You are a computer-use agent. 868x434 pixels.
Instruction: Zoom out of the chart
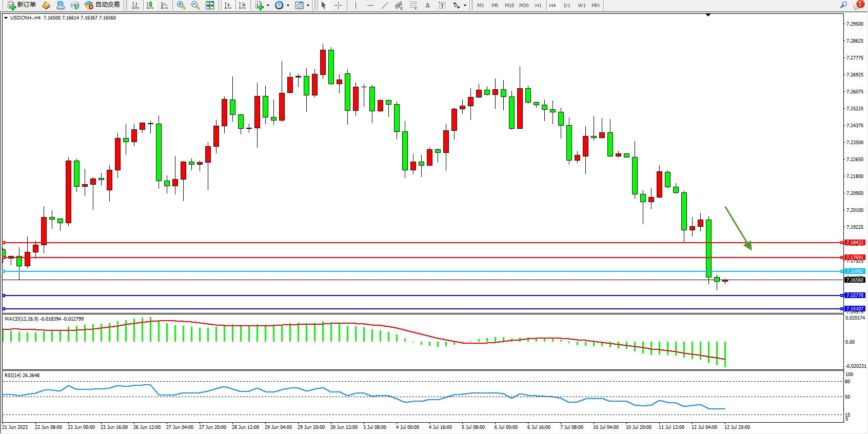(195, 5)
